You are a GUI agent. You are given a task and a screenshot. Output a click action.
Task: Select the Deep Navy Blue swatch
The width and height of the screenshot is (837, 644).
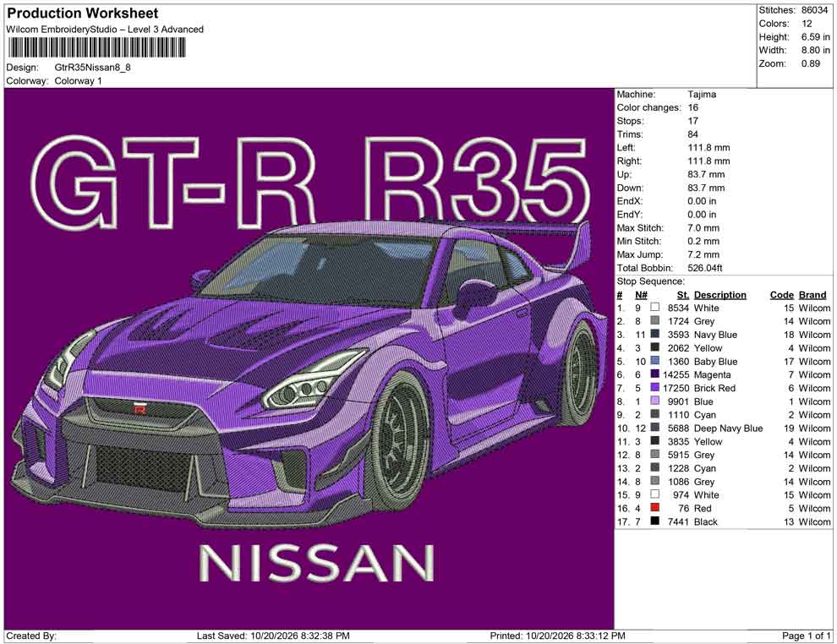655,428
